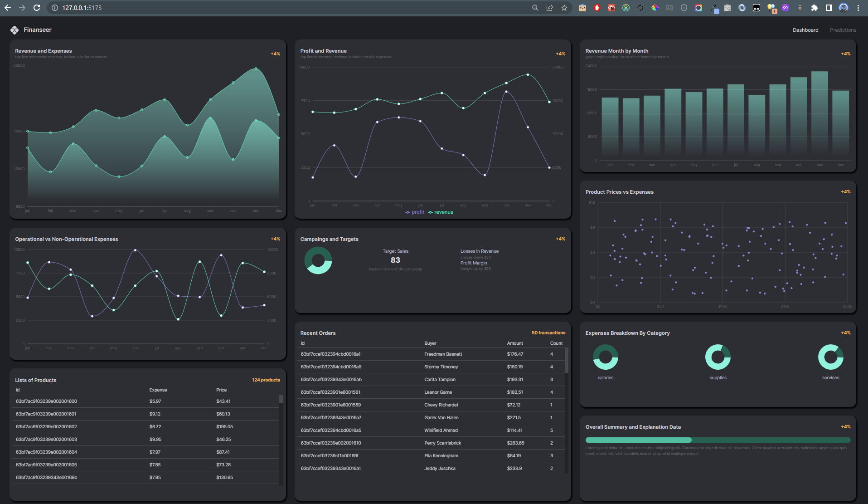Click the 50 transactions label
Image resolution: width=868 pixels, height=504 pixels.
click(548, 333)
